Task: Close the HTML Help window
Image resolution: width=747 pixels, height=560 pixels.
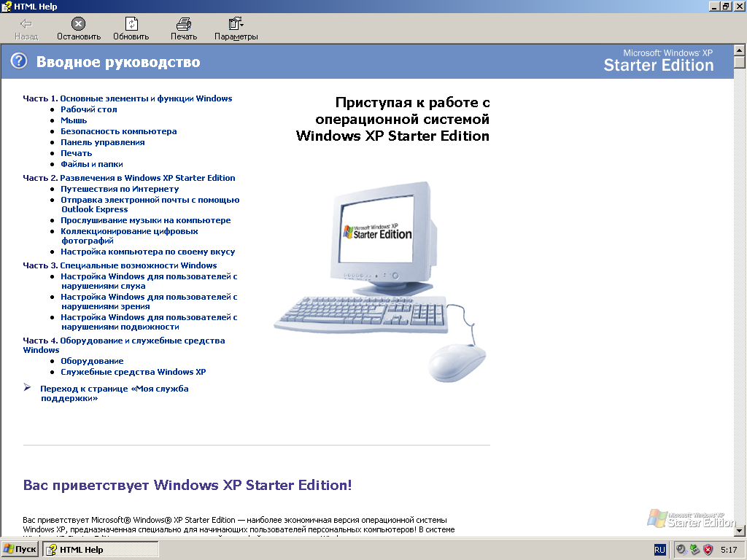Action: click(738, 7)
